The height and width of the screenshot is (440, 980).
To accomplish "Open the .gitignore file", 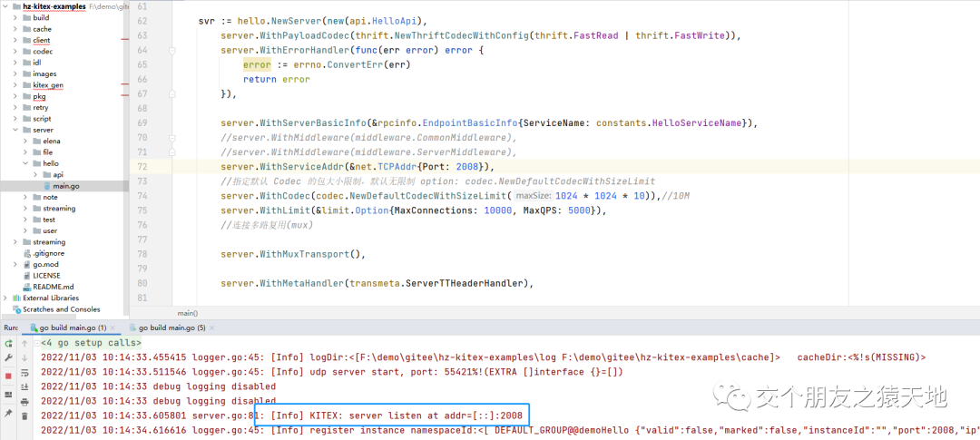I will coord(48,254).
